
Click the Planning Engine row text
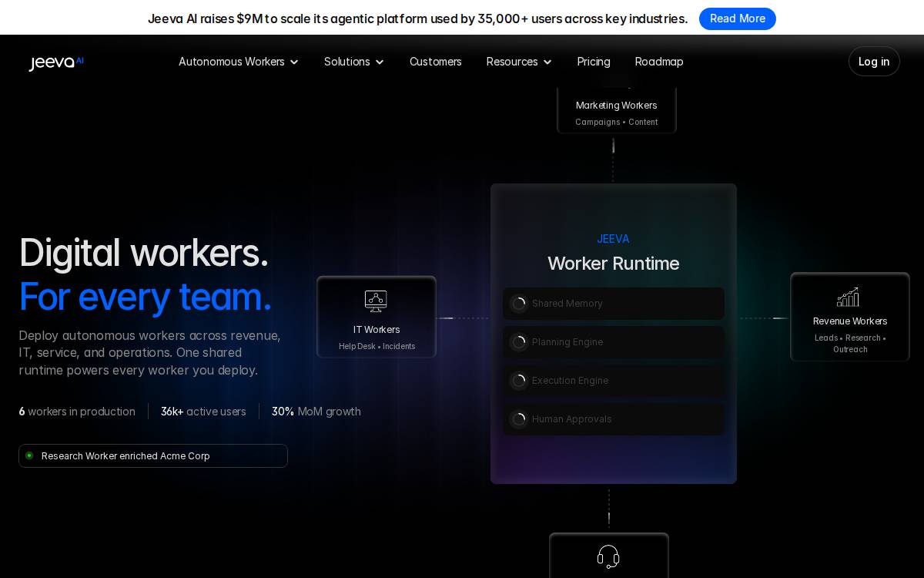point(567,342)
